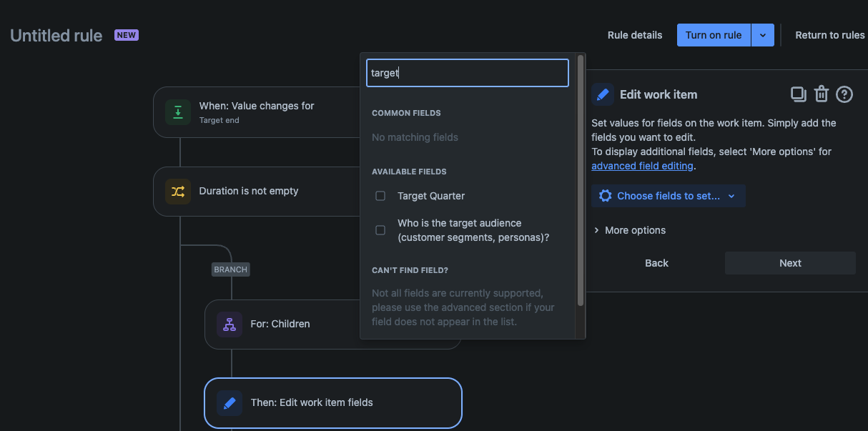
Task: Click Return to rules
Action: [x=831, y=34]
